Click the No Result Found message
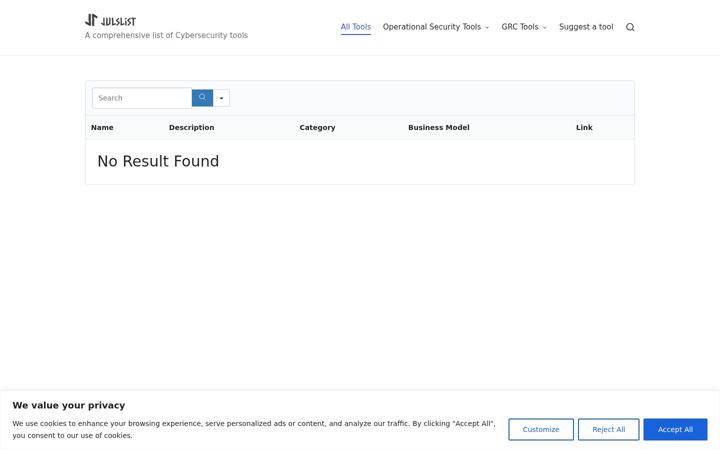The image size is (720, 450). 158,161
